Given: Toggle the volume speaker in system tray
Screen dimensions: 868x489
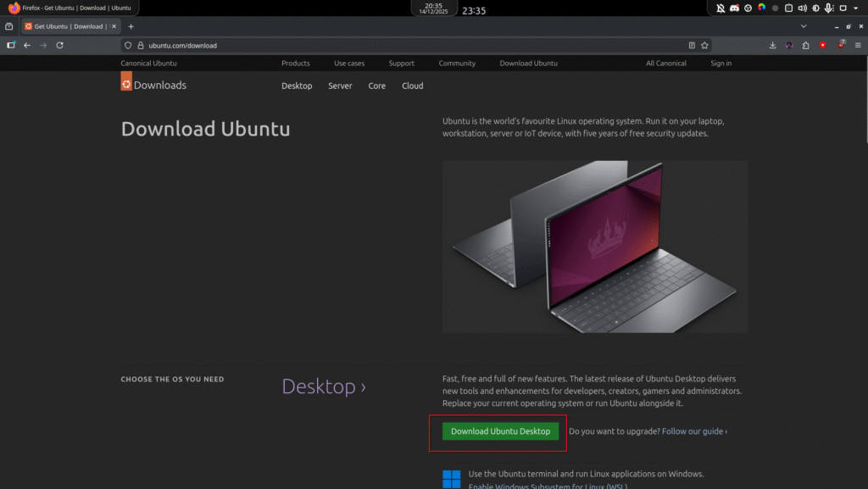Looking at the screenshot, I should pyautogui.click(x=802, y=8).
